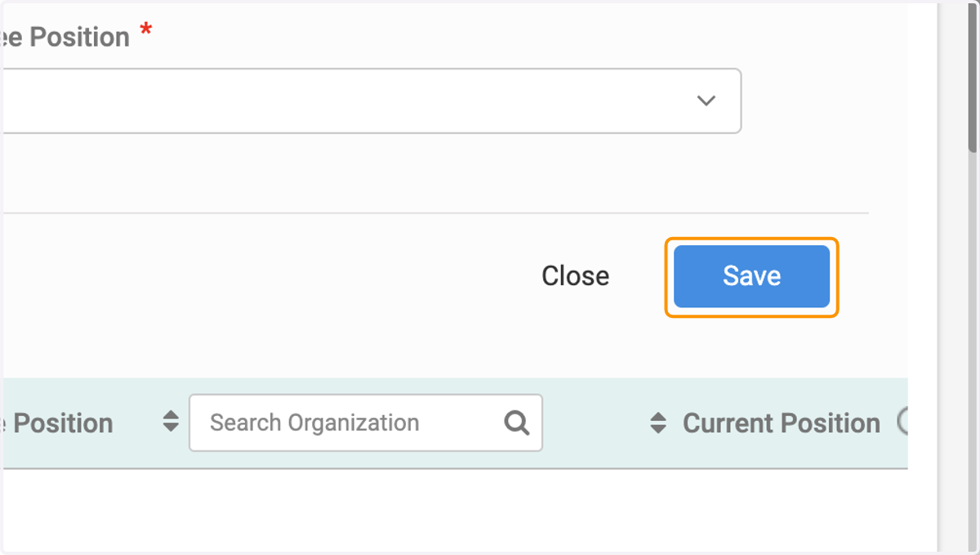Screen dimensions: 980x555
Task: Select the Current Position column header text
Action: click(x=781, y=423)
